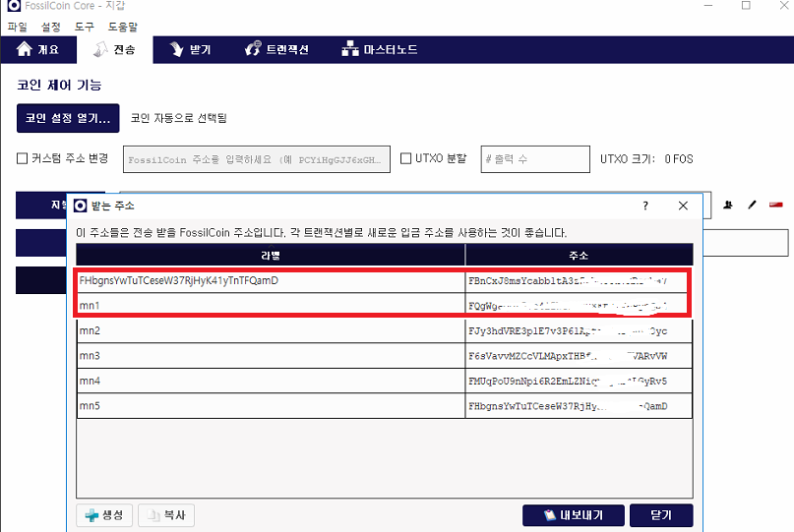This screenshot has height=532, width=794.
Task: Select the mn5 label row
Action: tap(271, 406)
